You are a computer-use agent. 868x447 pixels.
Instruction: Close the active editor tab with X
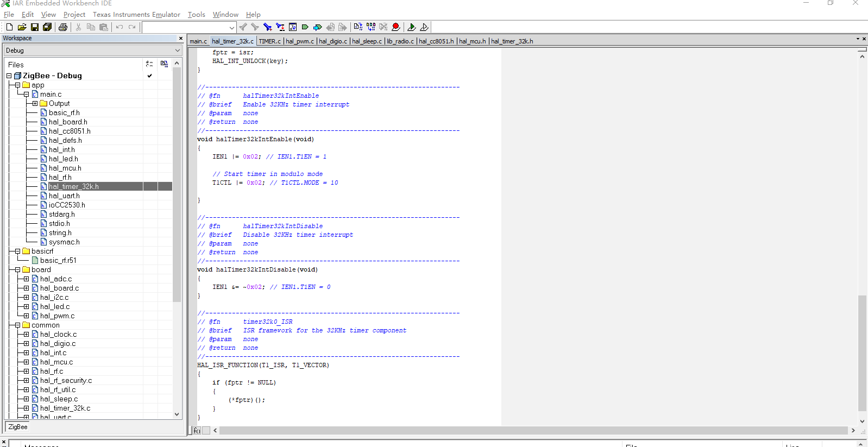[x=864, y=39]
